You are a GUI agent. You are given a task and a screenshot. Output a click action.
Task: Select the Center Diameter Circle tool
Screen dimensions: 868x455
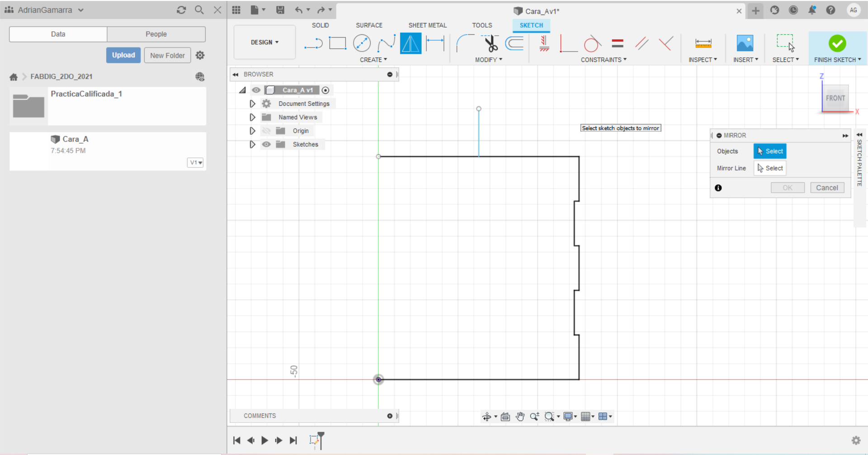pos(362,43)
